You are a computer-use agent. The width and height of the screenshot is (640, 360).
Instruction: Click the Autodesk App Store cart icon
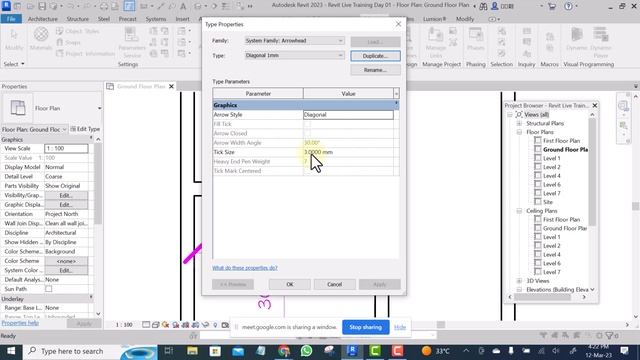coord(552,6)
